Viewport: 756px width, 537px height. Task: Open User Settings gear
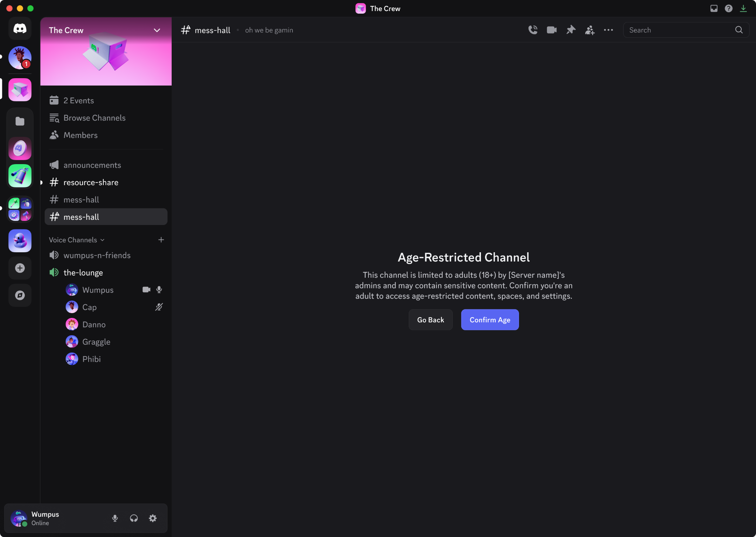[x=153, y=518]
